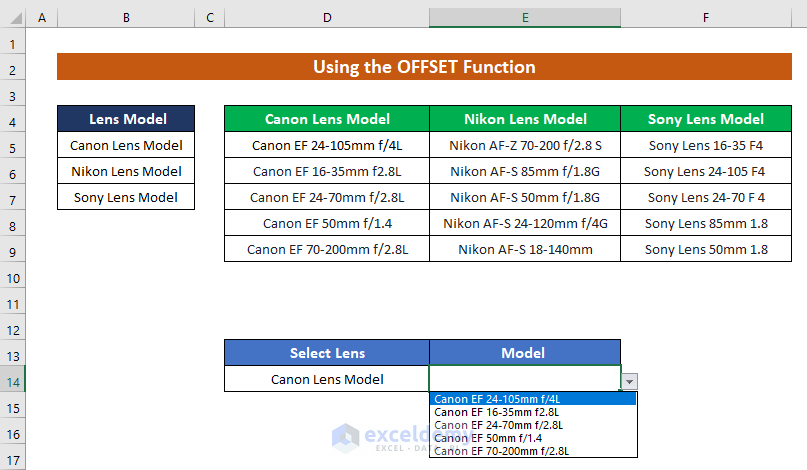The image size is (807, 470).
Task: Click green 'Nikon Lens Model' table header
Action: [x=525, y=119]
